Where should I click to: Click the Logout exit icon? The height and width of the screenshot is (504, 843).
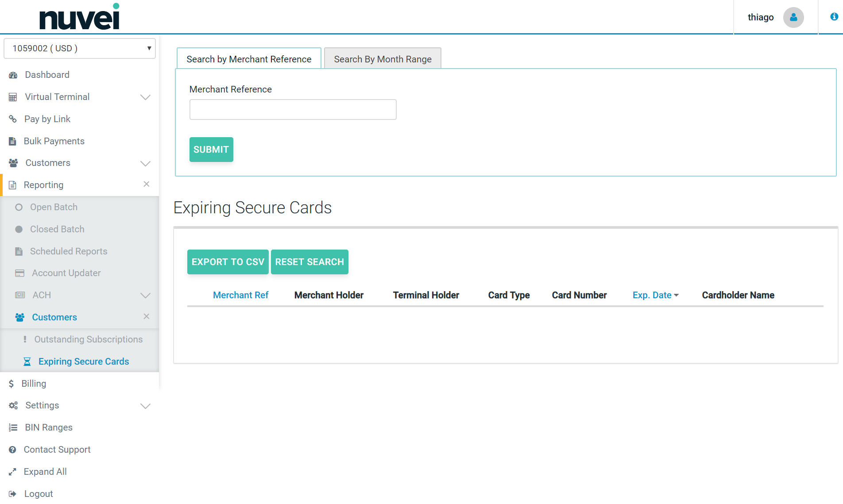[12, 494]
